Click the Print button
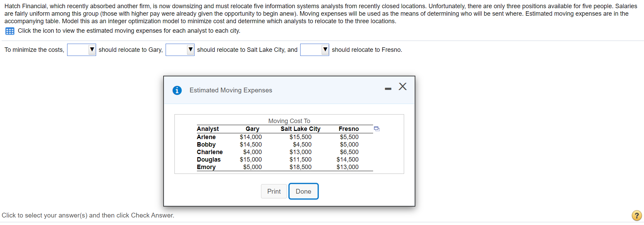Image resolution: width=644 pixels, height=225 pixels. [x=274, y=191]
